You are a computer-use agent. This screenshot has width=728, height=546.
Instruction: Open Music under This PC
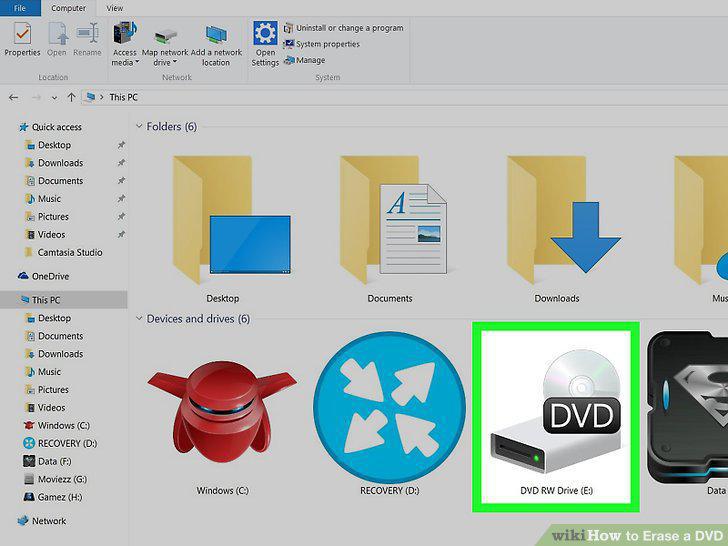(x=43, y=371)
